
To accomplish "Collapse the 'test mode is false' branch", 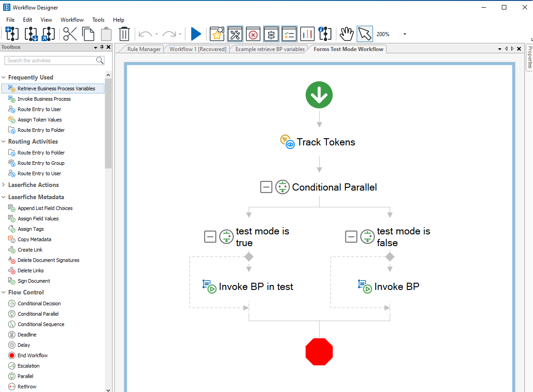I will [351, 236].
